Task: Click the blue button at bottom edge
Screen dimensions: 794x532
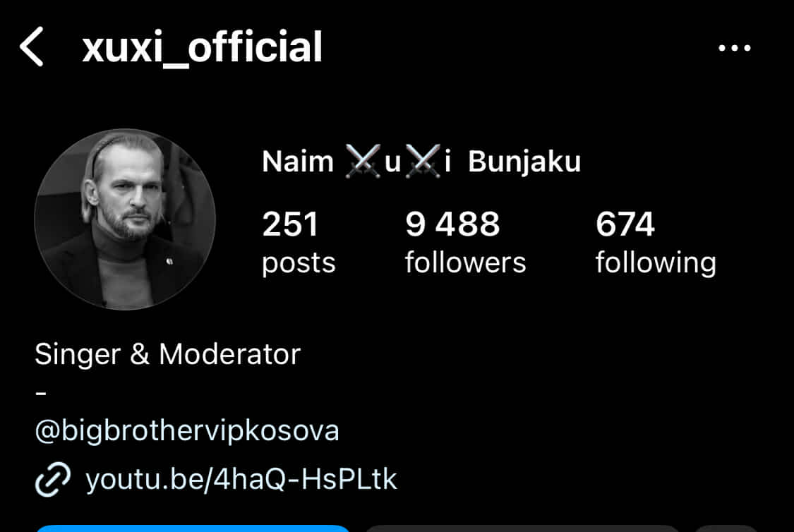Action: tap(193, 528)
